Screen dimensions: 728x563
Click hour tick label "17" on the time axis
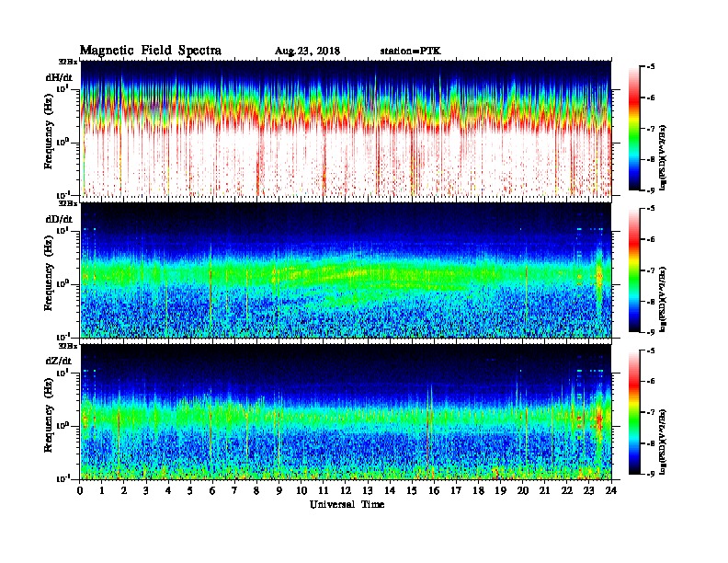[456, 490]
